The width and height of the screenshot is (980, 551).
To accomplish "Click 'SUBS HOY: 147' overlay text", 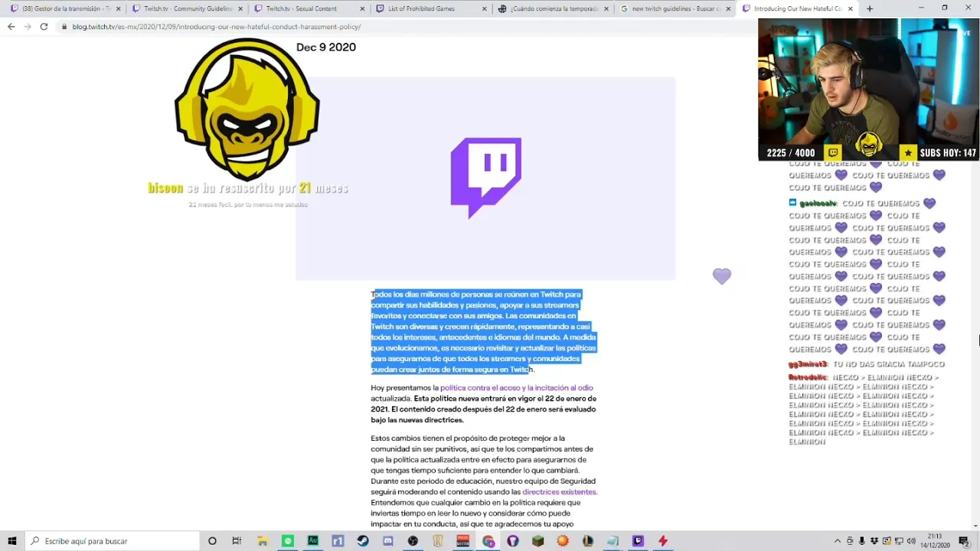I will point(948,153).
